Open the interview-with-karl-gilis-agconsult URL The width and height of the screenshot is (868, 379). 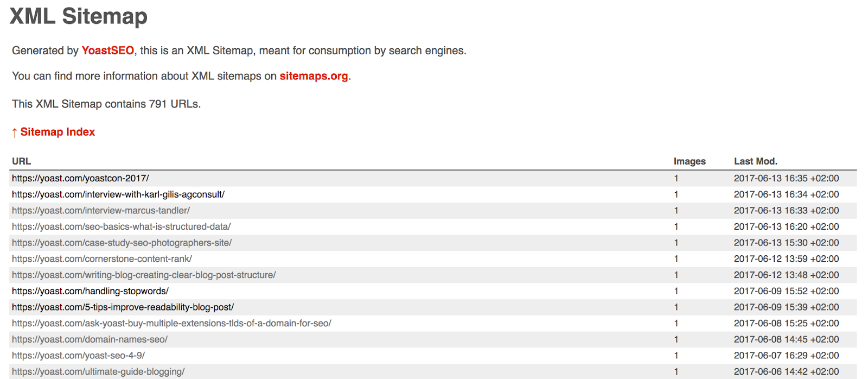(x=118, y=194)
